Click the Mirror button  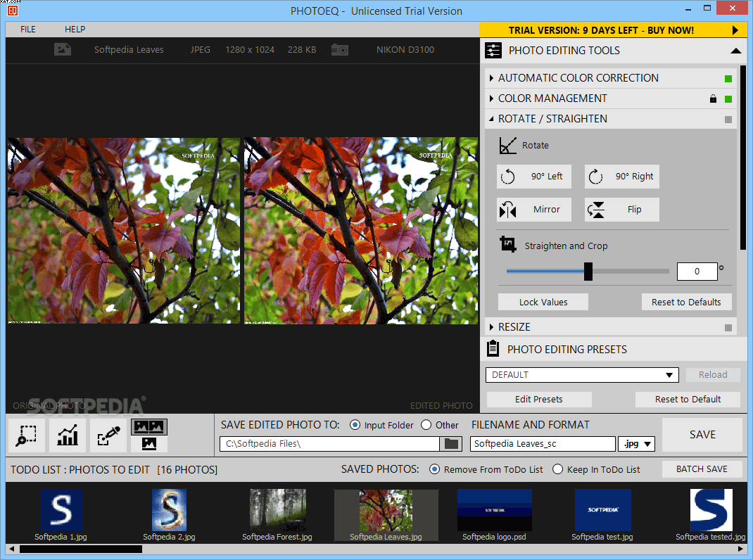pyautogui.click(x=534, y=210)
